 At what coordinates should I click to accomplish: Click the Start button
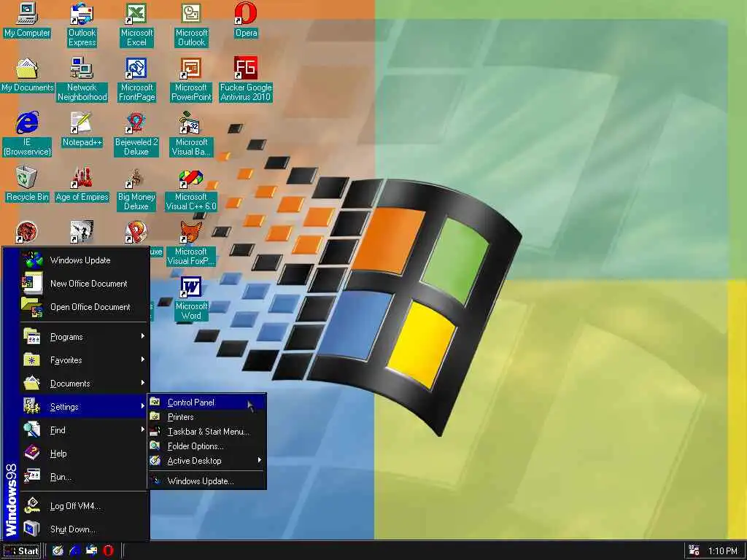click(x=21, y=551)
